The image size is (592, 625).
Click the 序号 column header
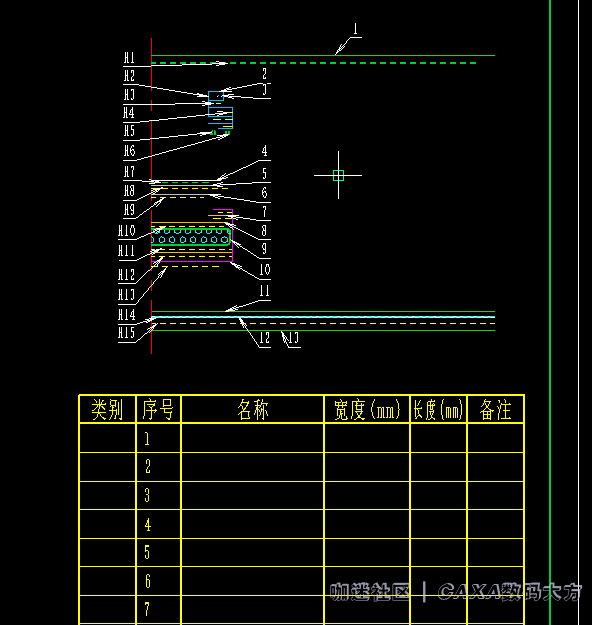(158, 409)
